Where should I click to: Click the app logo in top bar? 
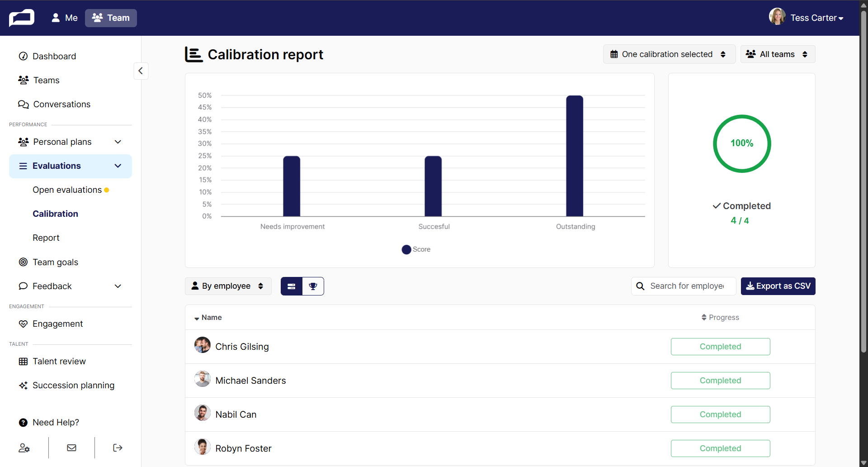(22, 18)
